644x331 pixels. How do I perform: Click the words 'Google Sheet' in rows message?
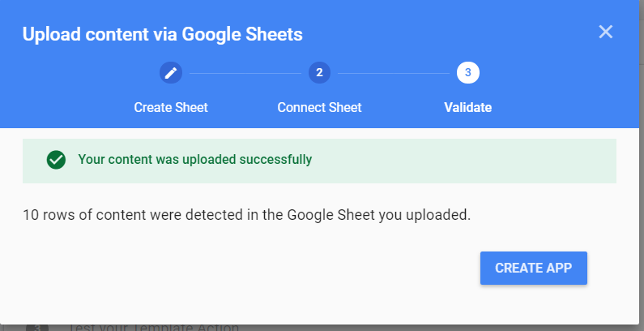(331, 215)
